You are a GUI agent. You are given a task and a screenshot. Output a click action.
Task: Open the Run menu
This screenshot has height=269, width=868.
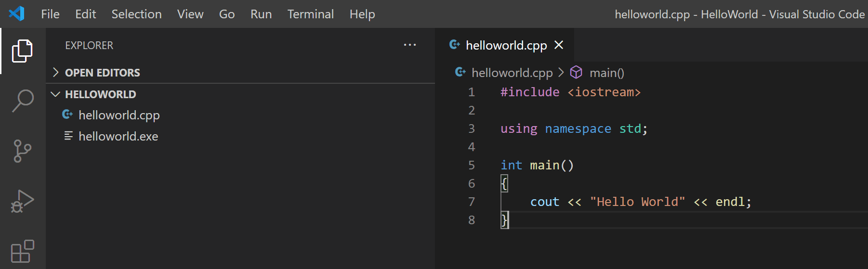click(261, 14)
